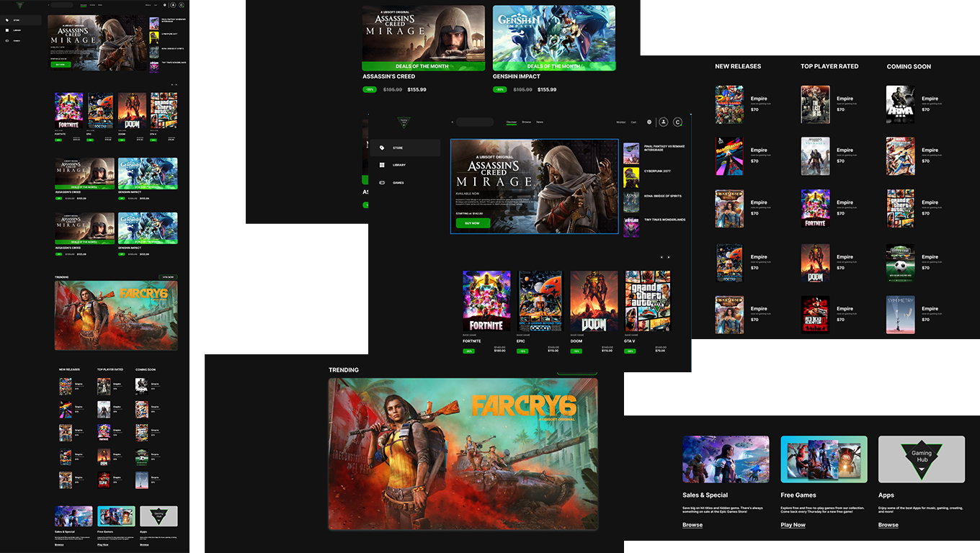
Task: Click Browse link under Sales & Special
Action: pyautogui.click(x=692, y=525)
